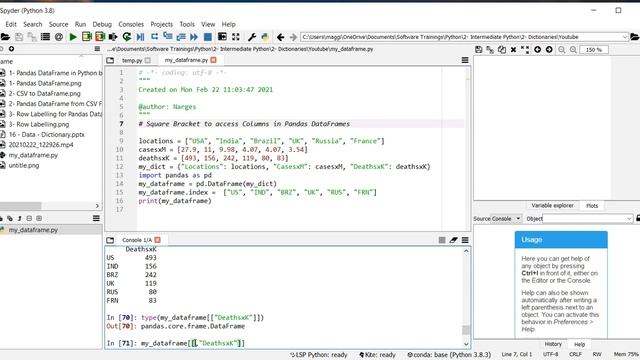Click the forward arrow for working directory
Viewport: 640px width, 360px height.
(x=293, y=37)
